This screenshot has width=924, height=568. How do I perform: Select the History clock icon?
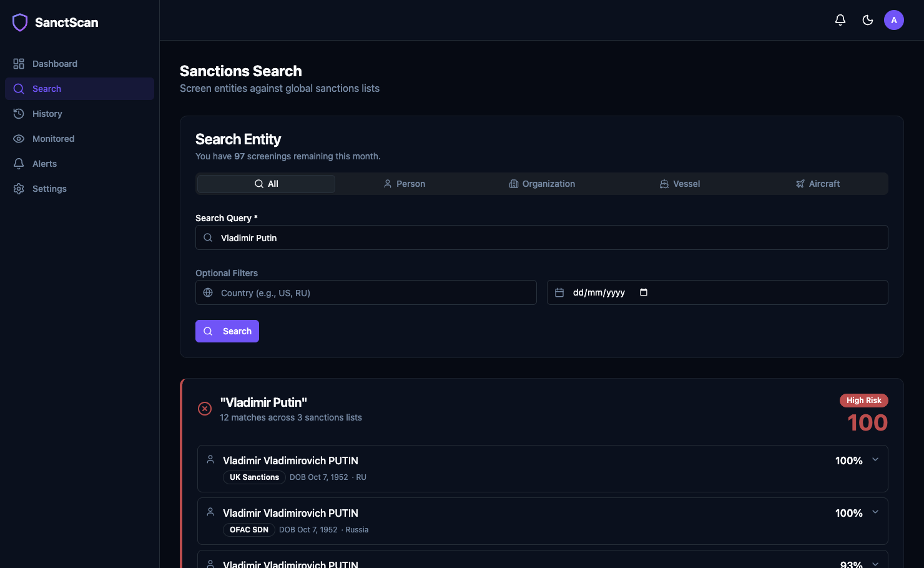click(19, 113)
